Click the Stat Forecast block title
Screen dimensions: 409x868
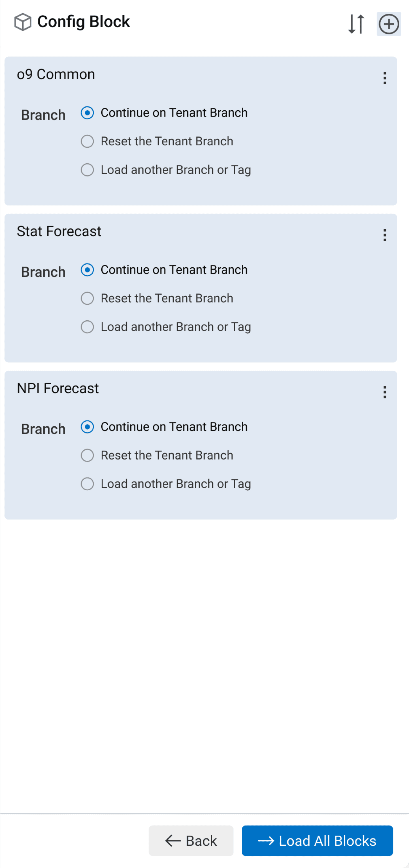[59, 232]
